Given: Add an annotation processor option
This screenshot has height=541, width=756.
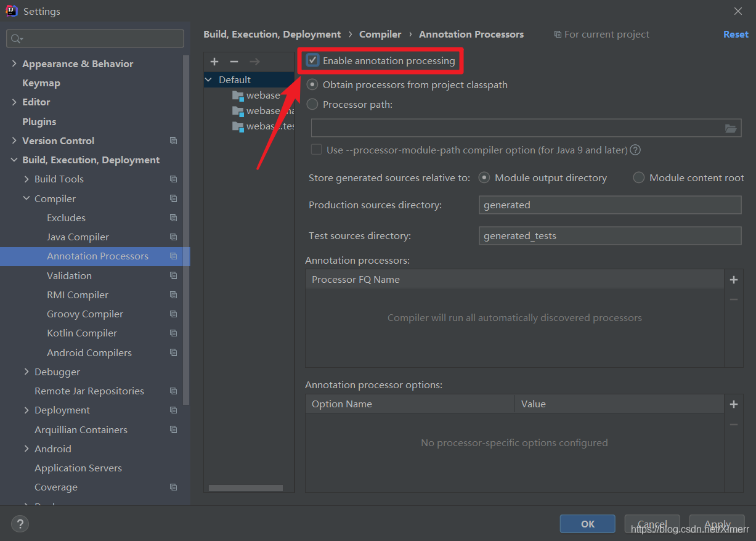Looking at the screenshot, I should tap(734, 404).
